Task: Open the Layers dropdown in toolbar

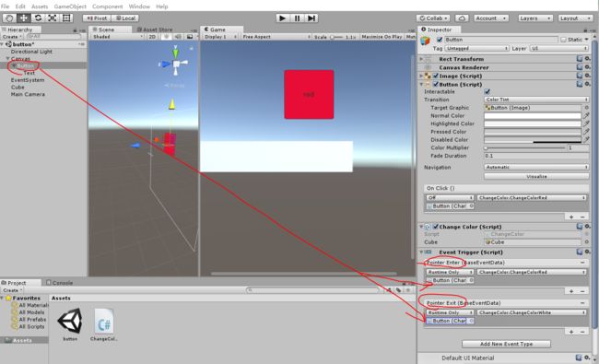Action: [535, 18]
